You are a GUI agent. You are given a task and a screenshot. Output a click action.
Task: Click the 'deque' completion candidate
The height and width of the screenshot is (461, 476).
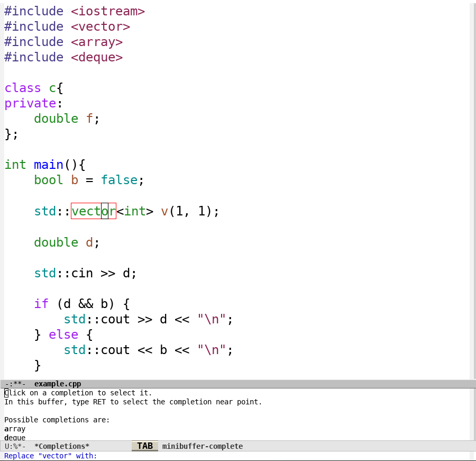point(15,438)
